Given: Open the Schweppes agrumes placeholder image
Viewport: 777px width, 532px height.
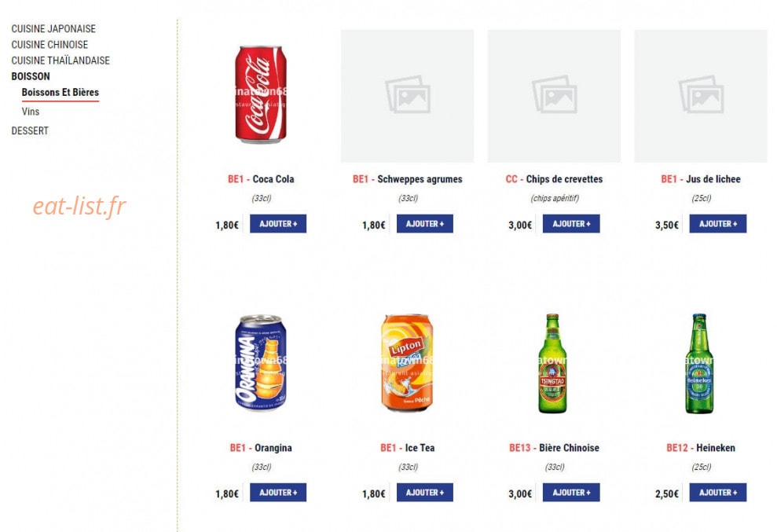Looking at the screenshot, I should (407, 96).
